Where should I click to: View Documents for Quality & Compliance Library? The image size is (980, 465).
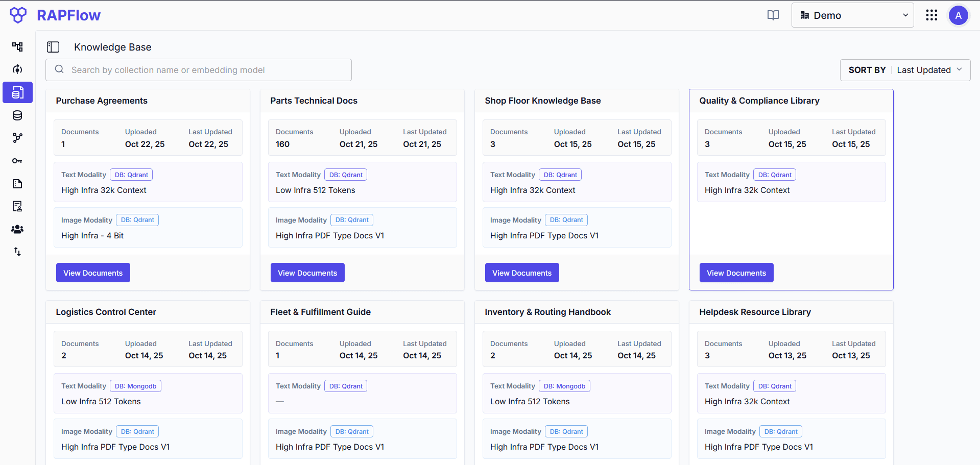(x=736, y=273)
